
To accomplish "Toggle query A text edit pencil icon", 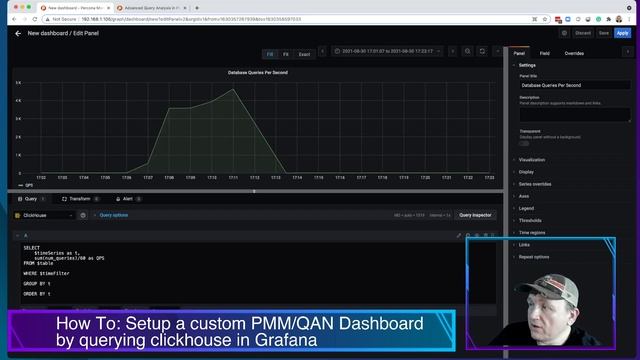I will coord(459,236).
